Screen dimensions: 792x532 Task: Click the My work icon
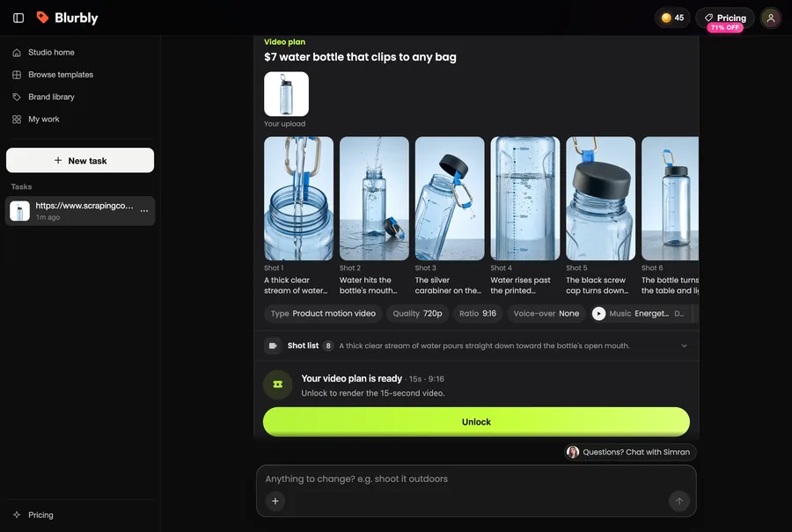point(17,120)
